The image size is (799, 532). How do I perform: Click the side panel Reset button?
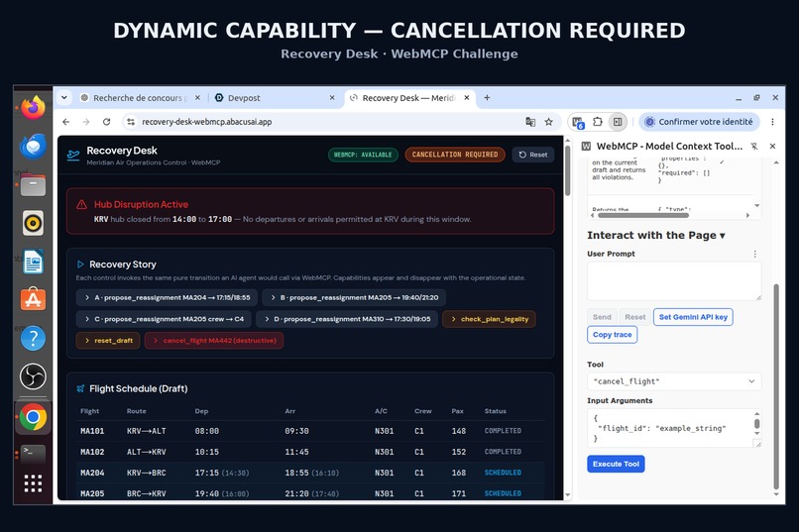[x=634, y=317]
